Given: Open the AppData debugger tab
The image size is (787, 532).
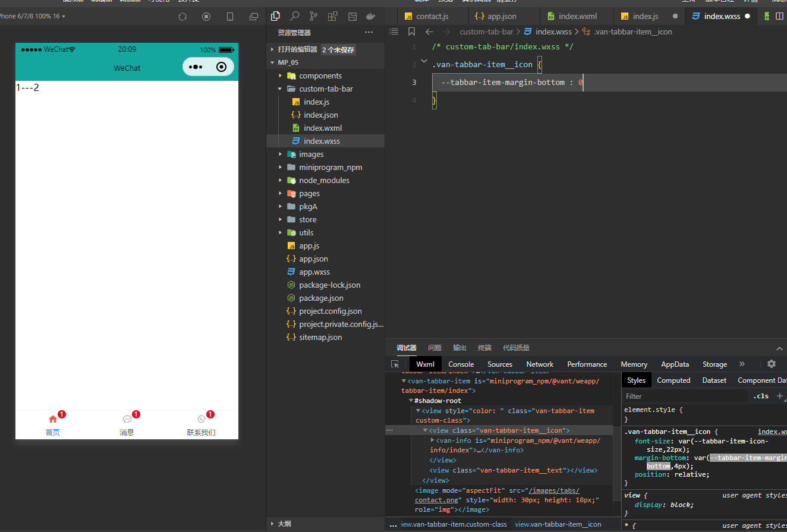Looking at the screenshot, I should click(x=675, y=364).
